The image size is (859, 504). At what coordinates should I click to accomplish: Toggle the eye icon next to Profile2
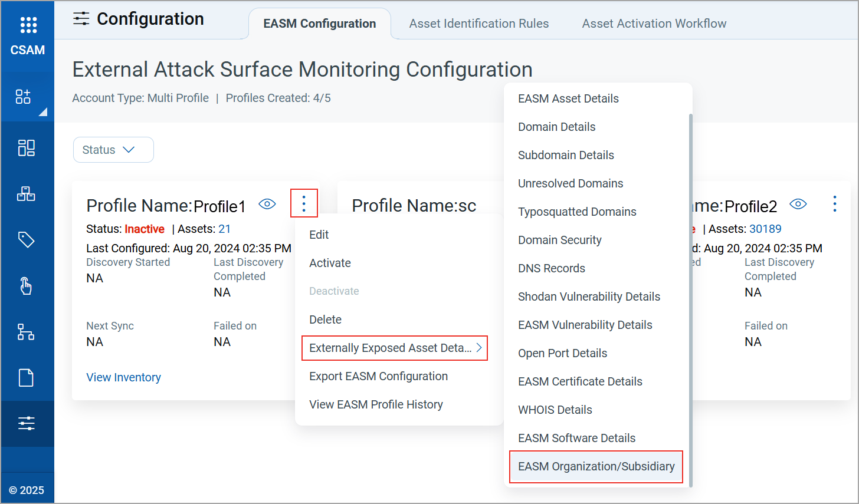(798, 204)
